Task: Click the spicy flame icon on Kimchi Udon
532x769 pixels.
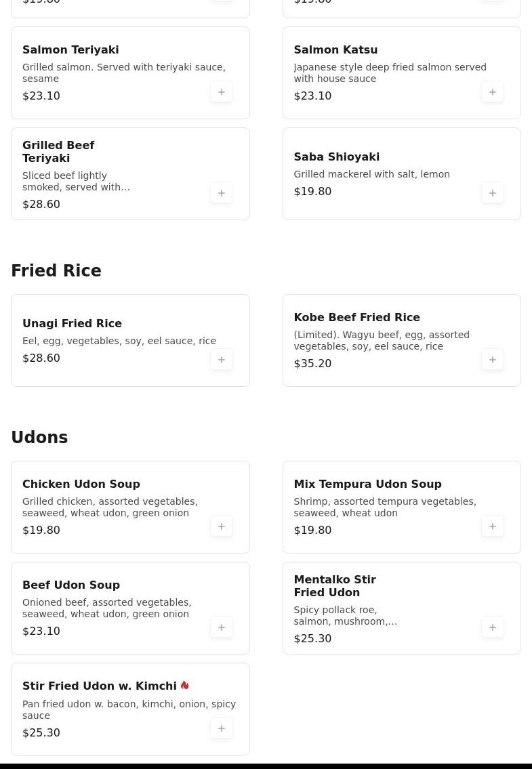Action: 184,686
